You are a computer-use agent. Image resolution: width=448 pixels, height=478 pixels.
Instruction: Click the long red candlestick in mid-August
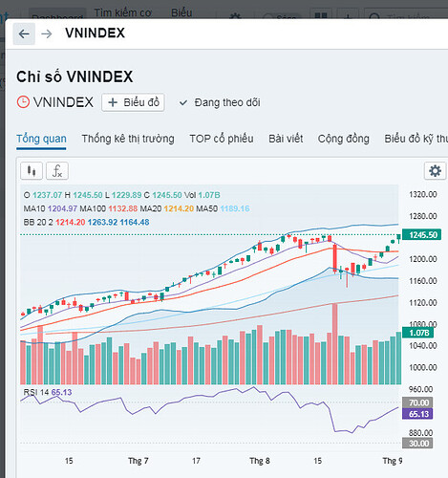(x=334, y=257)
